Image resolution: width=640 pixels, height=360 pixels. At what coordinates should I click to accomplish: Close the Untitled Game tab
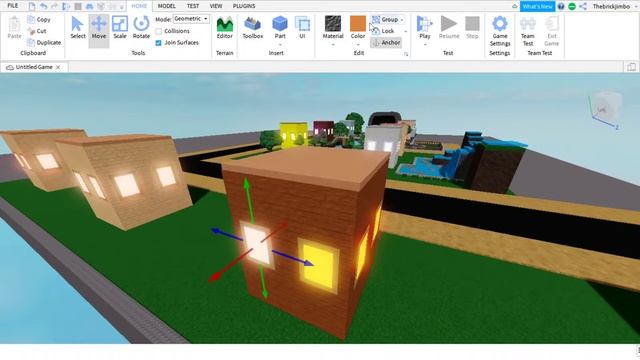click(58, 67)
